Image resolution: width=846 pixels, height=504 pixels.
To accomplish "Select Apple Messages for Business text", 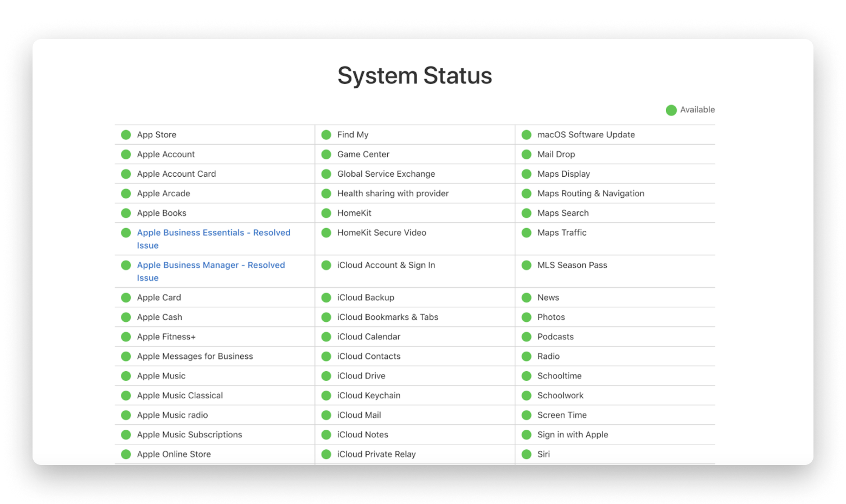I will (195, 356).
